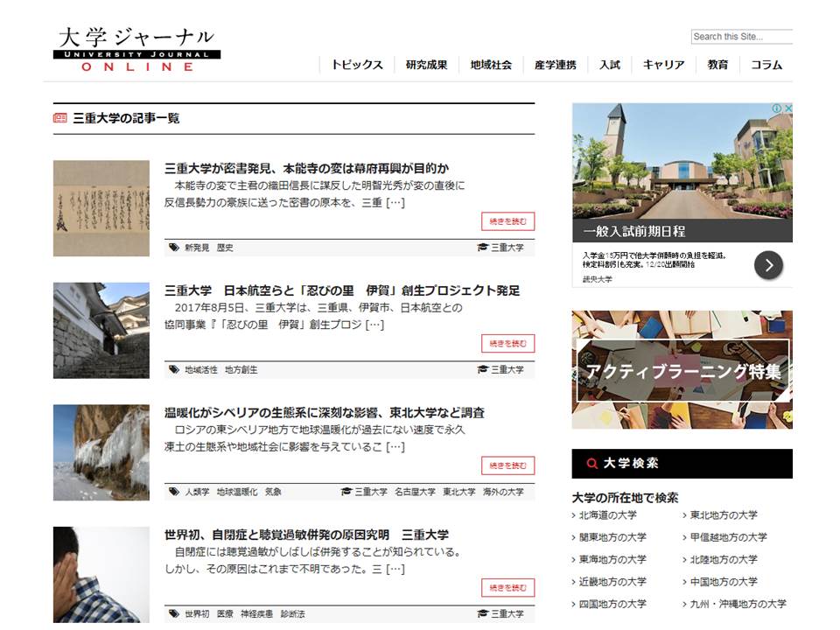This screenshot has width=840, height=630.
Task: Open the frozen cliff thumbnail
Action: point(101,452)
